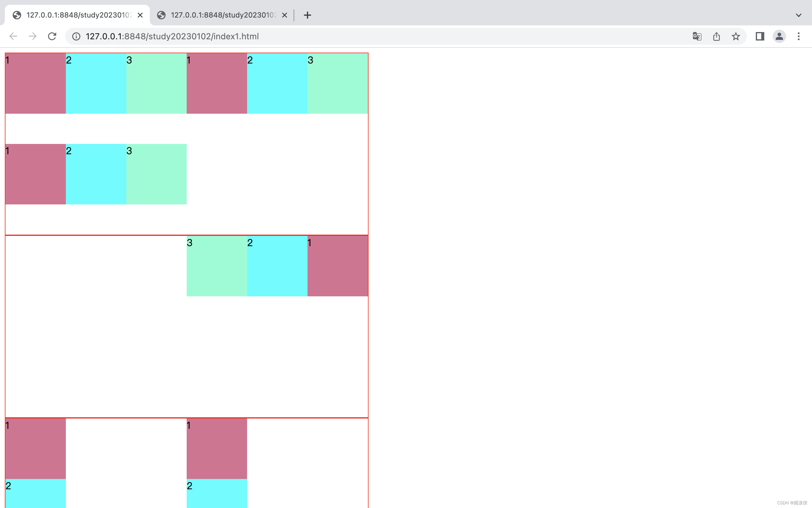Close the first (active) tab
This screenshot has width=812, height=508.
[140, 15]
